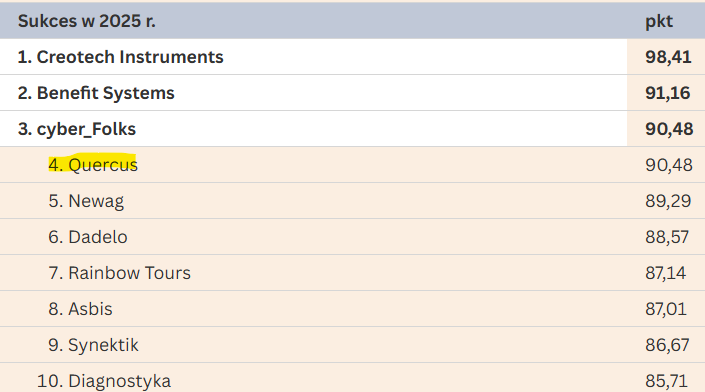Image resolution: width=705 pixels, height=392 pixels.
Task: Click the 89,29 points value
Action: click(668, 201)
